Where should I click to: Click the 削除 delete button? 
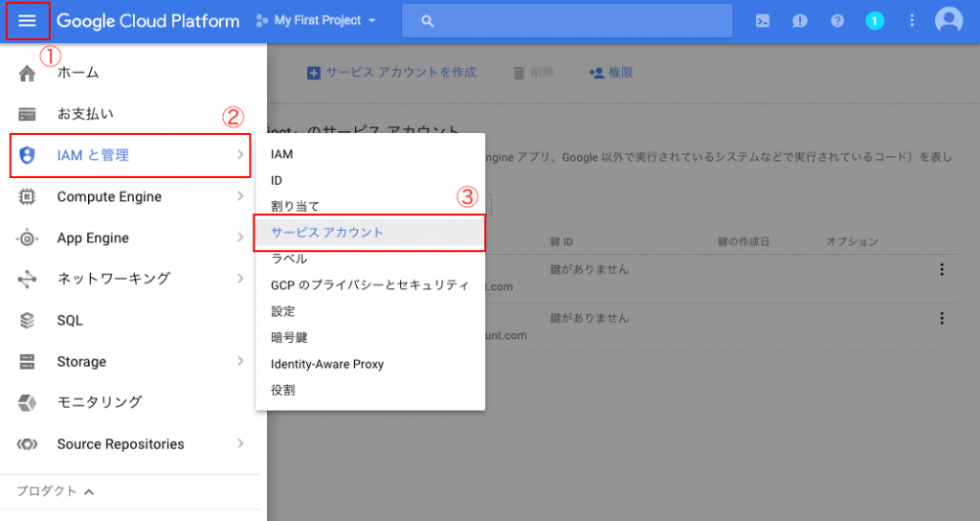534,73
